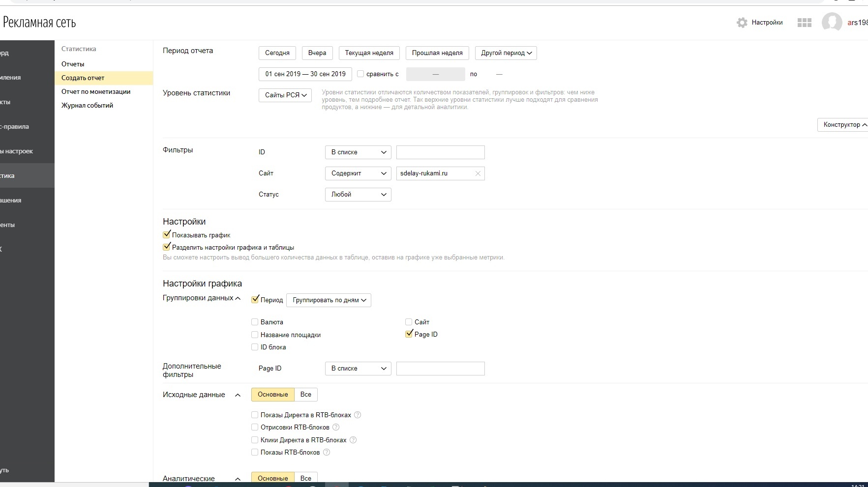
Task: Open 'Группировать по дням' dropdown
Action: click(x=329, y=300)
